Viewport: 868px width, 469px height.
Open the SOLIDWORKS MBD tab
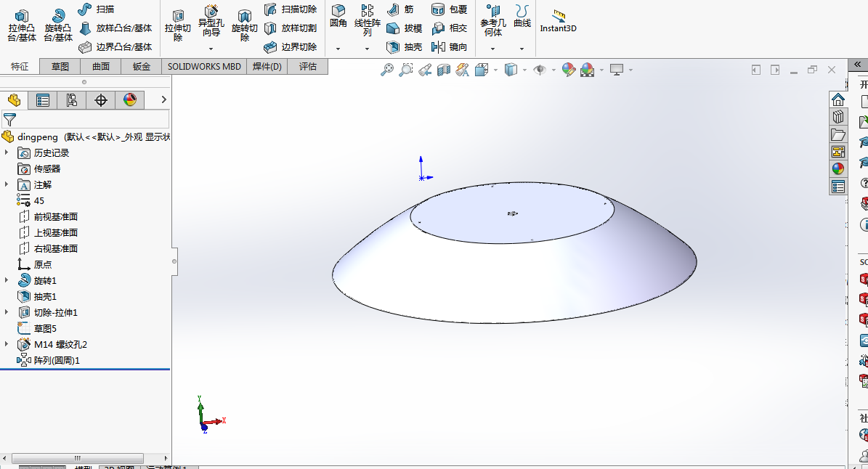[204, 66]
